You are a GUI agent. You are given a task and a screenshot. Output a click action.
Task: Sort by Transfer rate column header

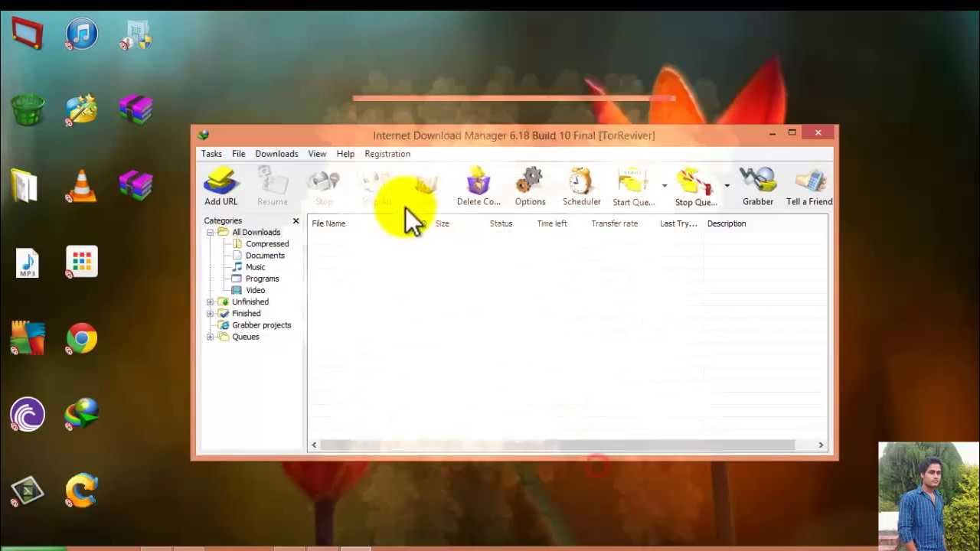pos(614,223)
